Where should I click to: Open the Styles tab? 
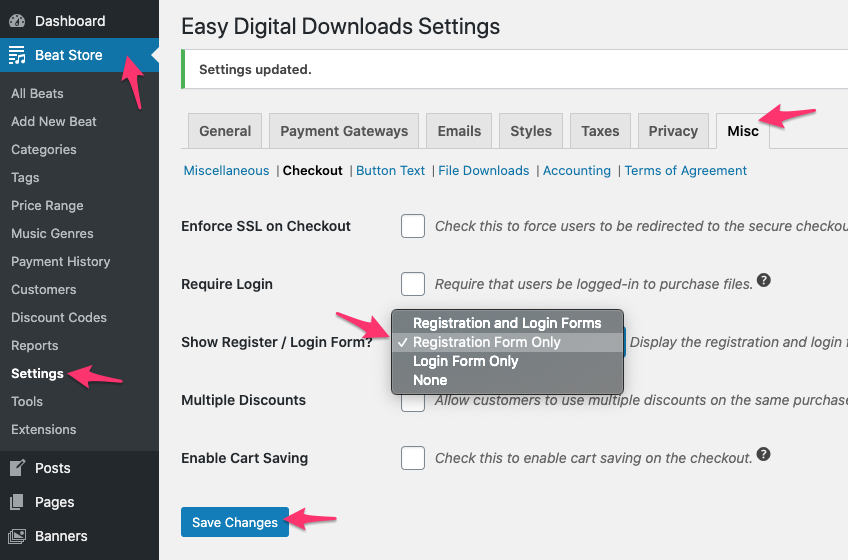pos(531,131)
